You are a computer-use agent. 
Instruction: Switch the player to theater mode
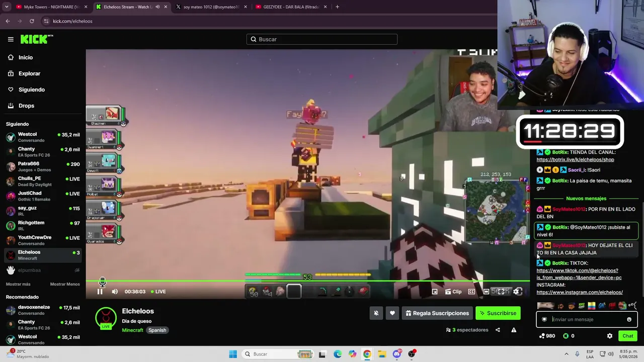pyautogui.click(x=486, y=292)
